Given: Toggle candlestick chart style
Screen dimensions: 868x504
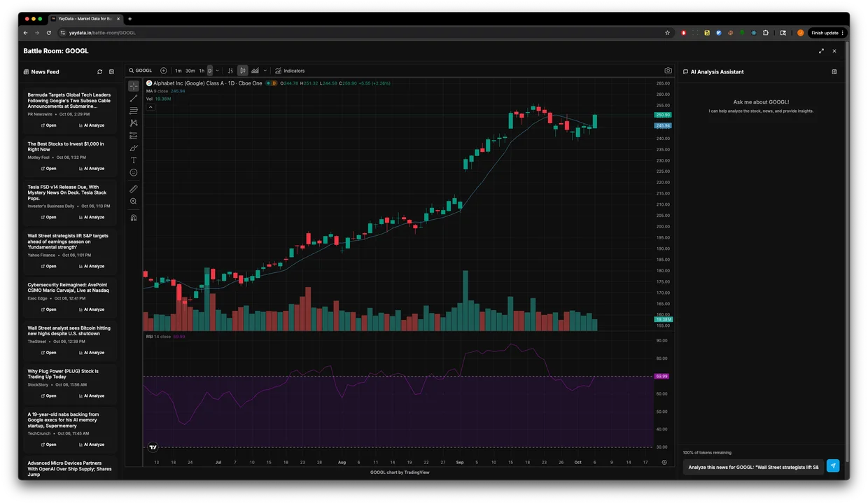Looking at the screenshot, I should click(242, 71).
